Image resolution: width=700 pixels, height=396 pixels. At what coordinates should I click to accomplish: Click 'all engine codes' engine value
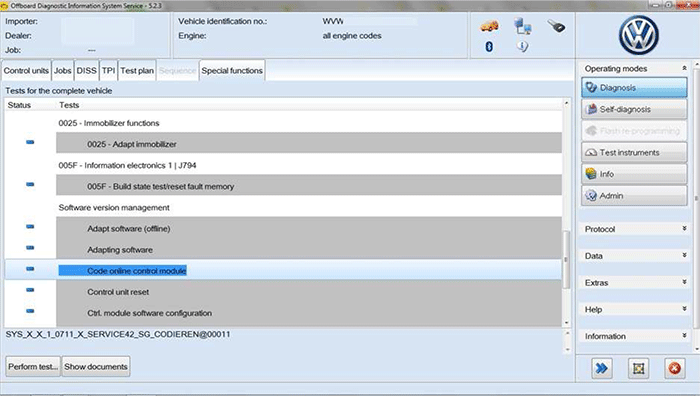(352, 36)
